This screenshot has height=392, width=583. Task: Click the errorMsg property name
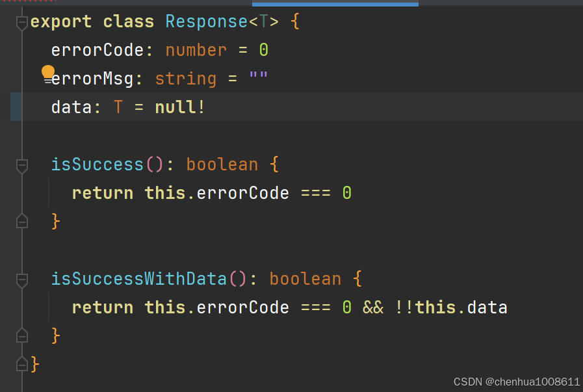92,79
